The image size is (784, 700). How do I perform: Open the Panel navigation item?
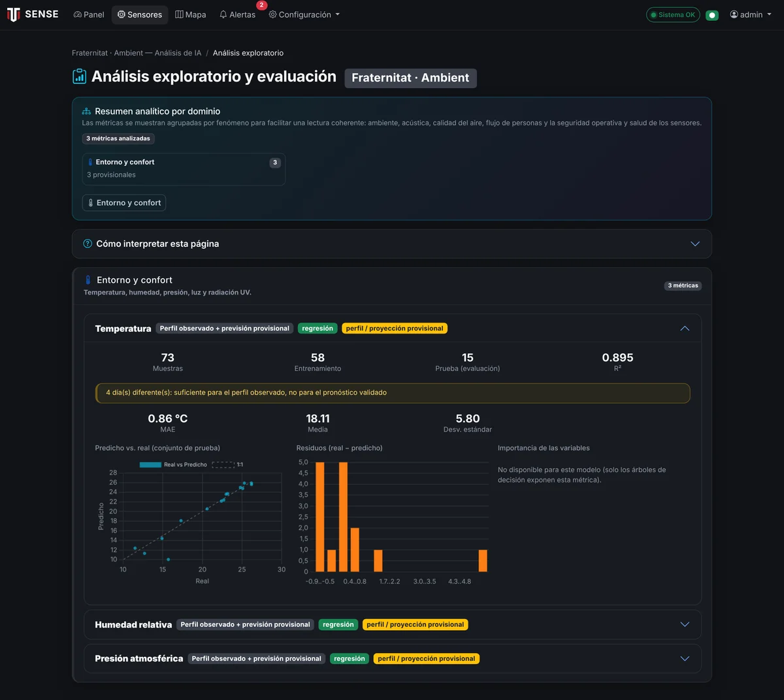(89, 14)
